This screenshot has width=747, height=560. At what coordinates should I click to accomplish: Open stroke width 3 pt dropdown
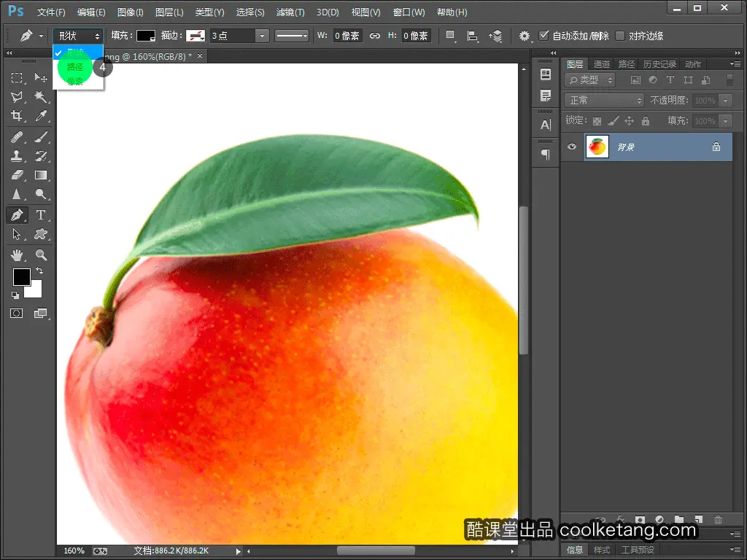[262, 36]
